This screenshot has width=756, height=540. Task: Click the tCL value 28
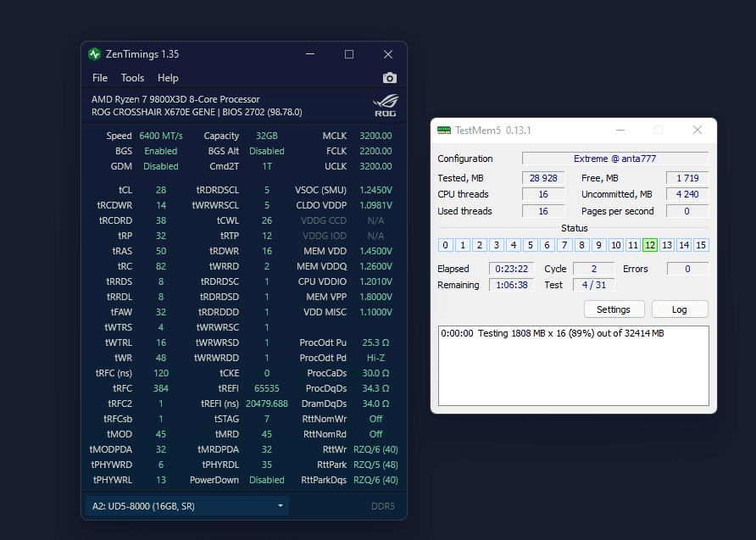[x=161, y=190]
